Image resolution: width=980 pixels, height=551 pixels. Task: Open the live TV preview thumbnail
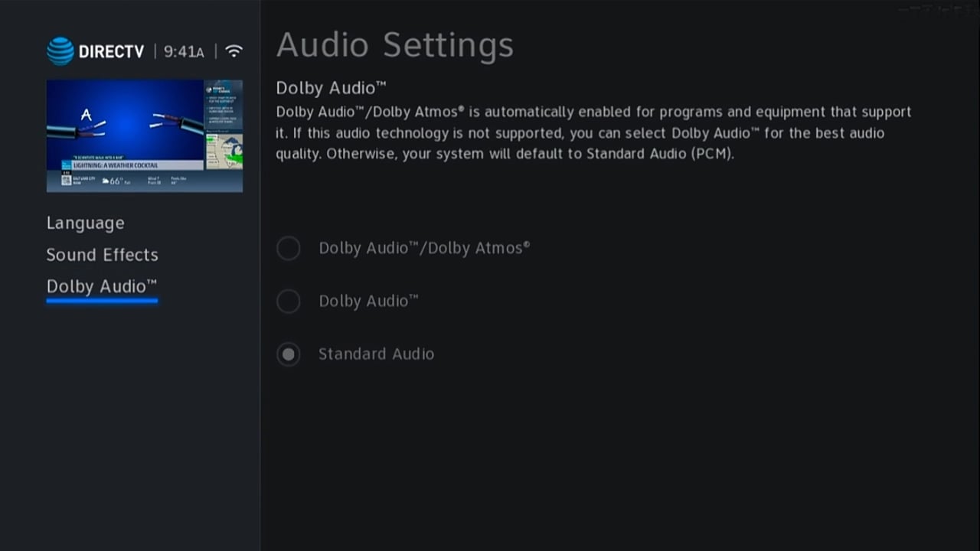pyautogui.click(x=145, y=135)
